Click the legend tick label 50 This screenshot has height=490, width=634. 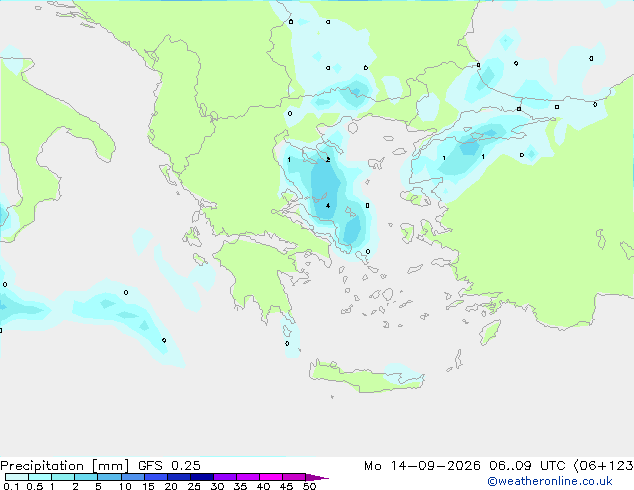[309, 486]
